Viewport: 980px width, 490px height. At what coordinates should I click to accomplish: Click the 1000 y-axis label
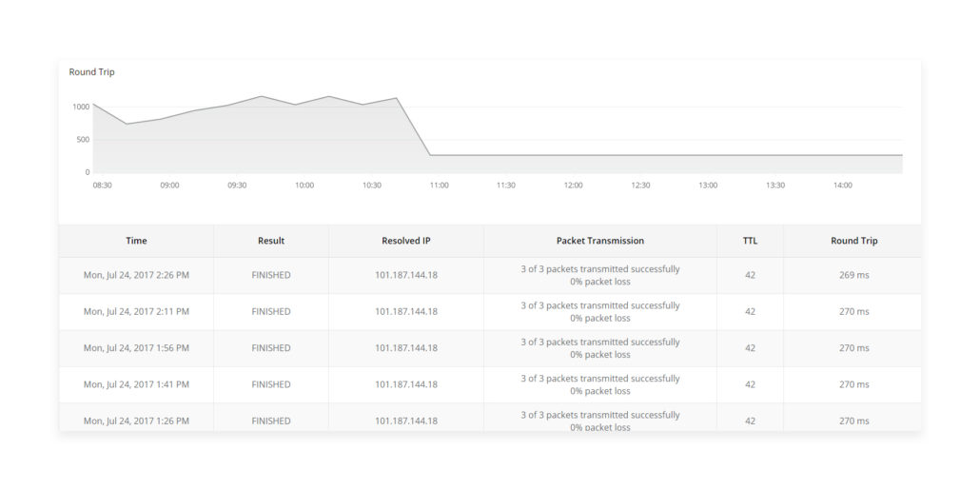(81, 108)
